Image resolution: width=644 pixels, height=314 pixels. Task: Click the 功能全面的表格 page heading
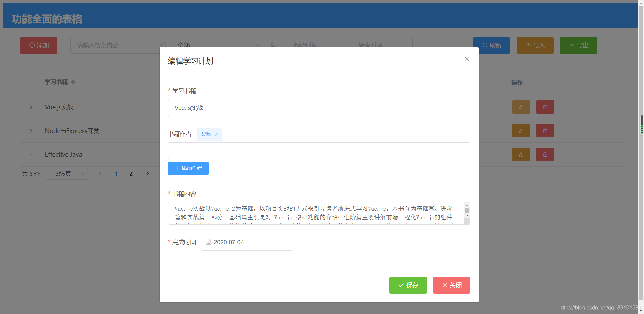point(47,19)
